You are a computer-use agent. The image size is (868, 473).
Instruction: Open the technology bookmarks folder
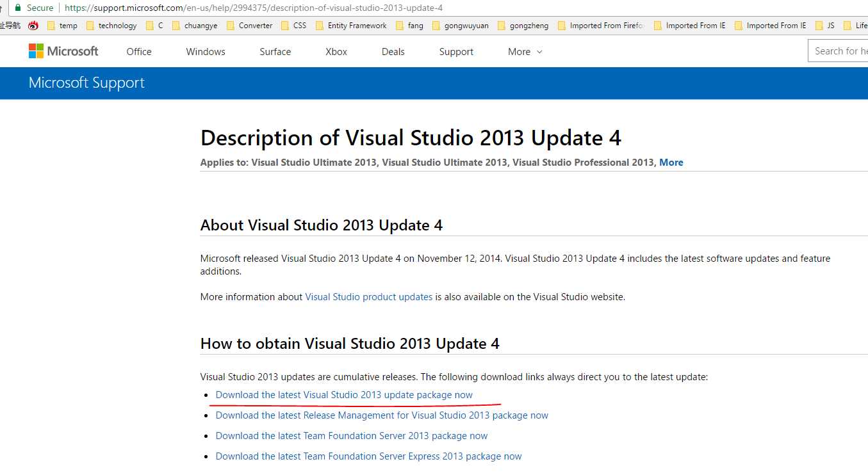(111, 26)
